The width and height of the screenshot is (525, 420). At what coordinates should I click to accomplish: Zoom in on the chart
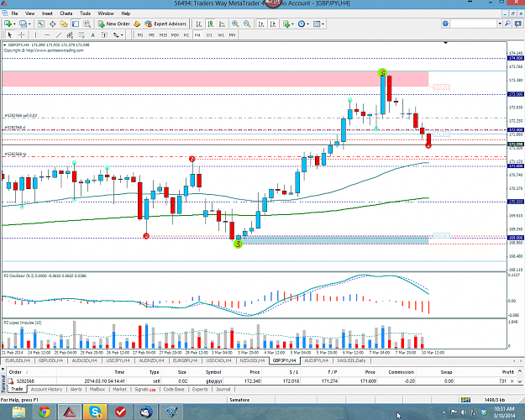pos(235,24)
